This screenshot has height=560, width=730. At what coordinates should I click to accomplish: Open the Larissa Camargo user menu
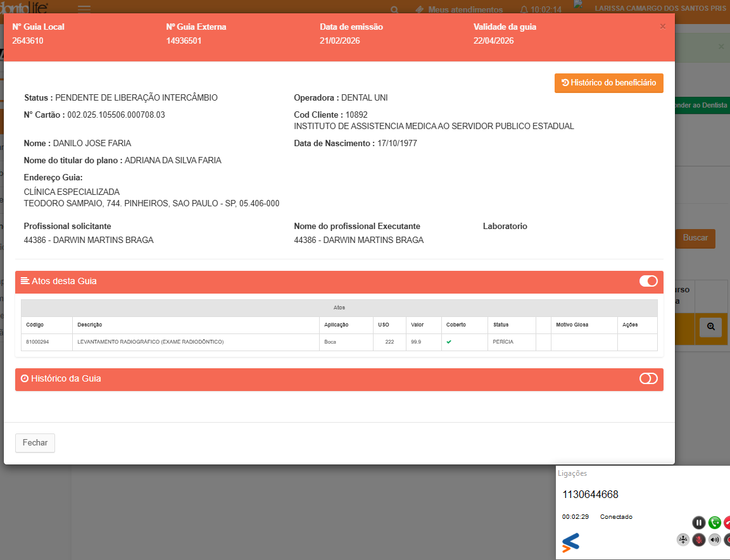(x=660, y=8)
